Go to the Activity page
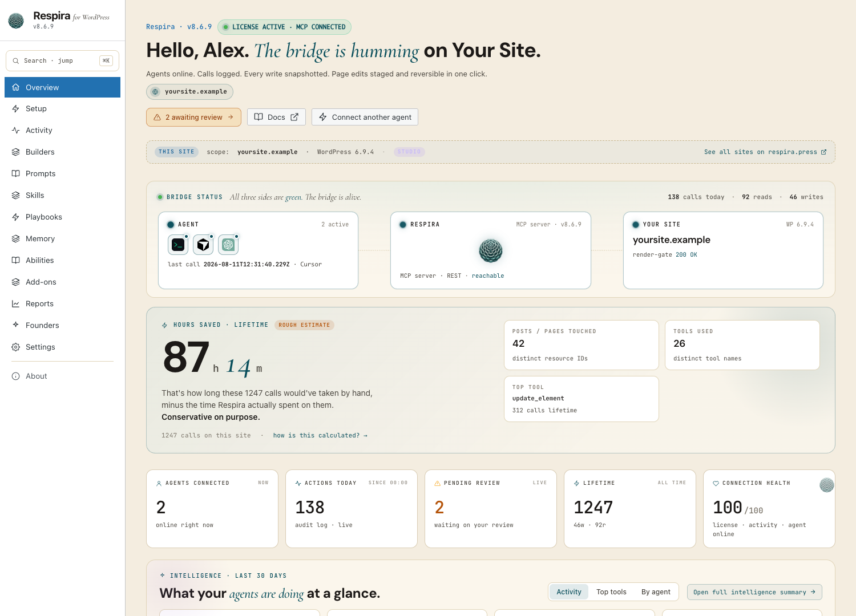 point(62,131)
